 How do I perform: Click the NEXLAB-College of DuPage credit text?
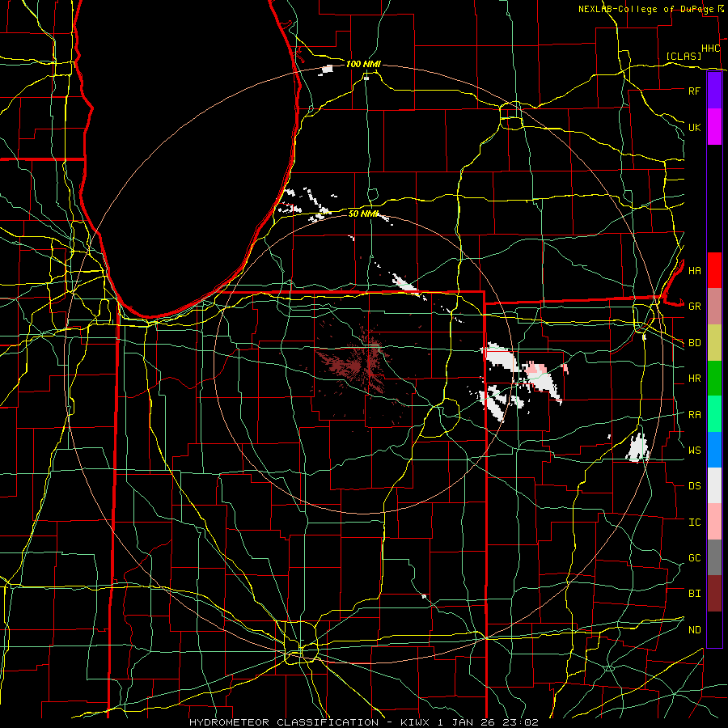(x=647, y=9)
